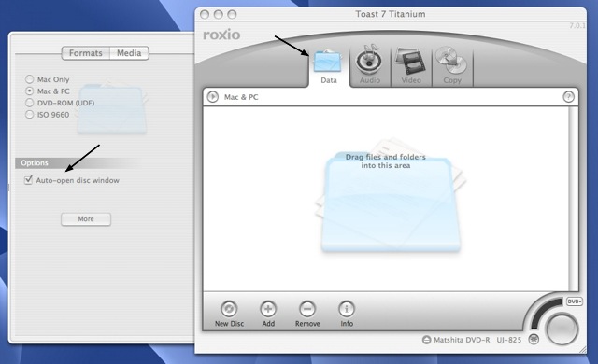Select the Media tab in drawer
Screen dimensions: 598x364
click(x=129, y=53)
